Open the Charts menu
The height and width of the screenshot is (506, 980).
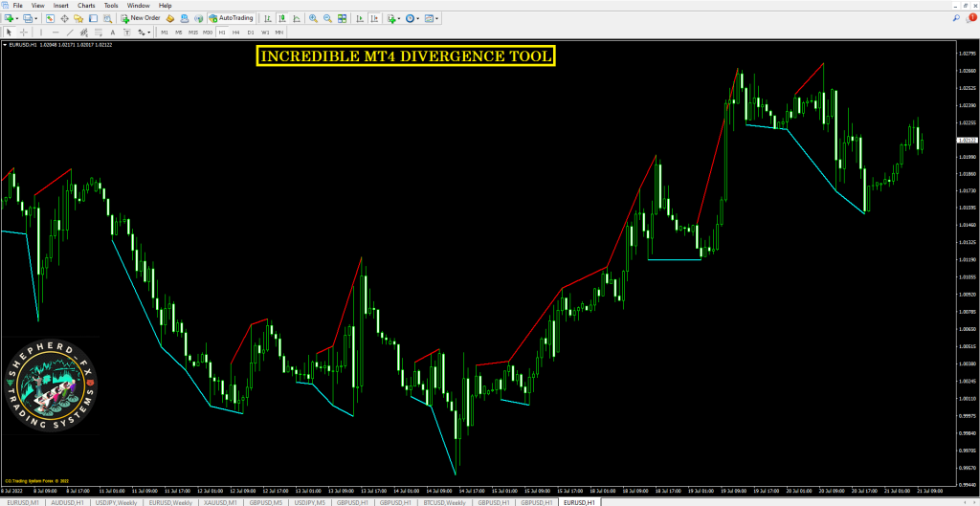(86, 6)
